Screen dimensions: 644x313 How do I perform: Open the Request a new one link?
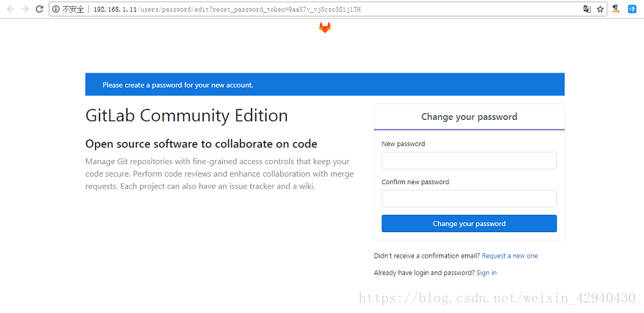510,256
